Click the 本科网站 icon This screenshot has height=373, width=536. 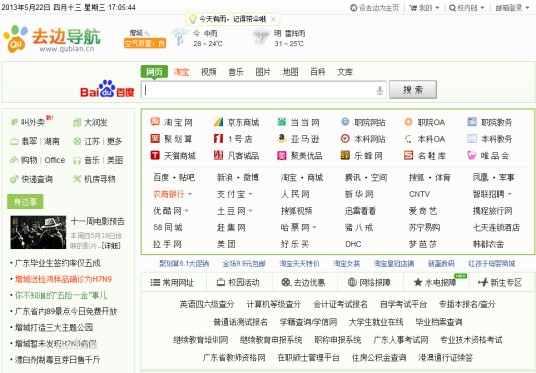point(345,138)
